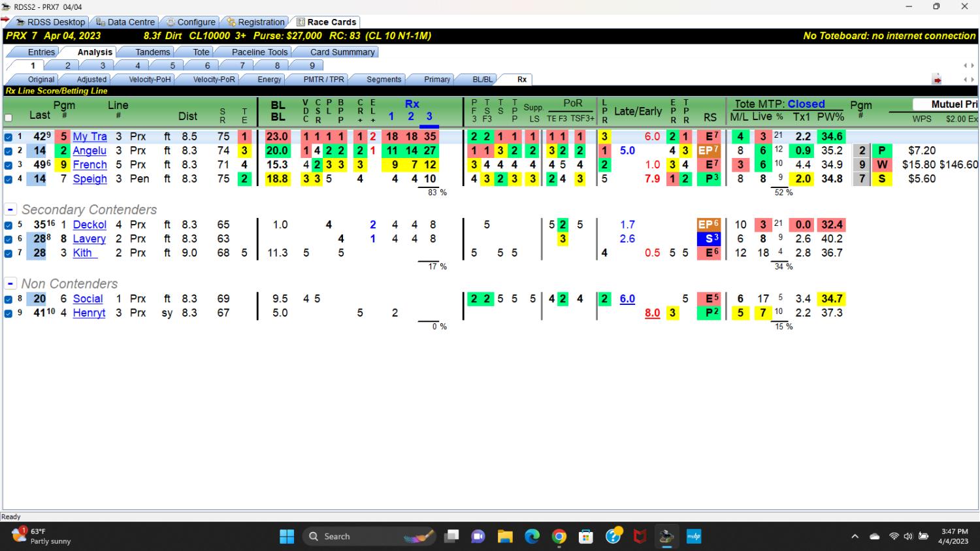
Task: Open the My Tra horse link
Action: tap(90, 136)
